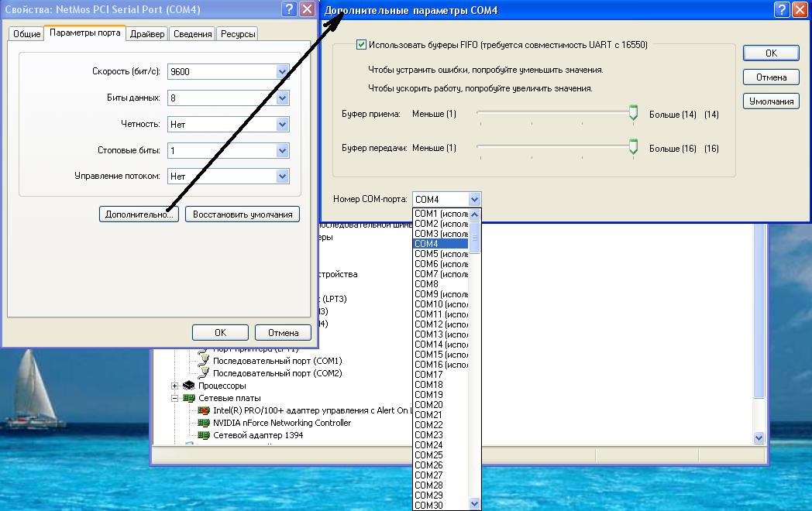
Task: Switch to the Драйвер tab
Action: (x=147, y=33)
